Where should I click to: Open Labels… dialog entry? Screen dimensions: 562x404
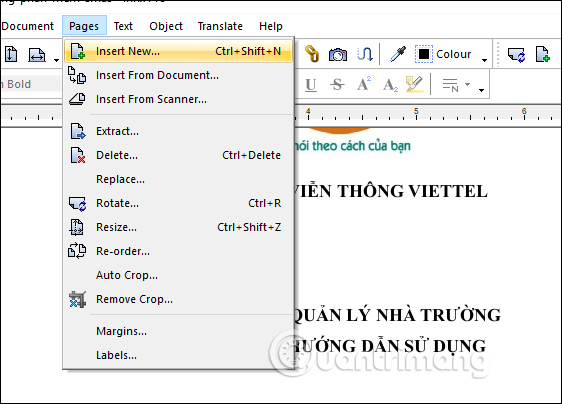[178, 355]
